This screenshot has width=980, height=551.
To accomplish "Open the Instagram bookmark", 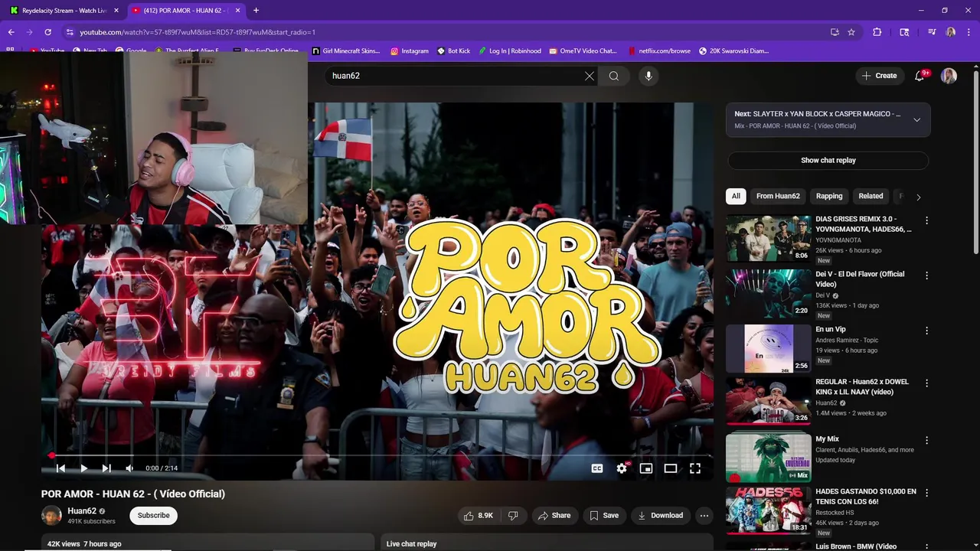I will pyautogui.click(x=410, y=51).
